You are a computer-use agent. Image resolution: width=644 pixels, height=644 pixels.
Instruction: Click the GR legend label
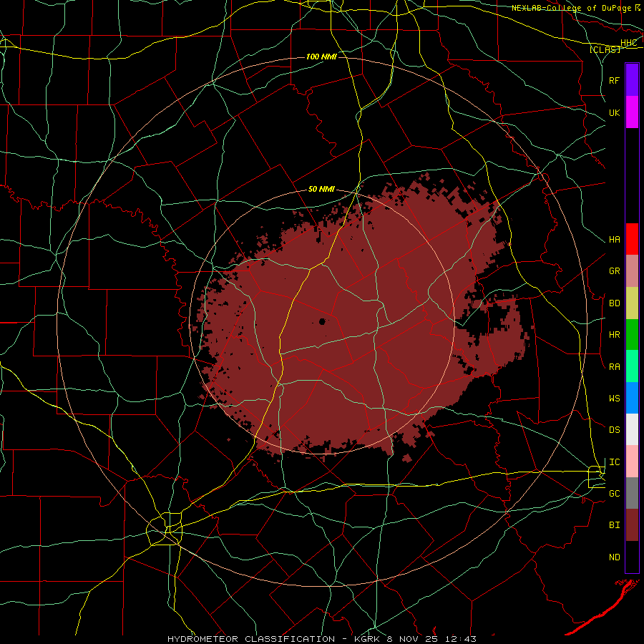(615, 271)
